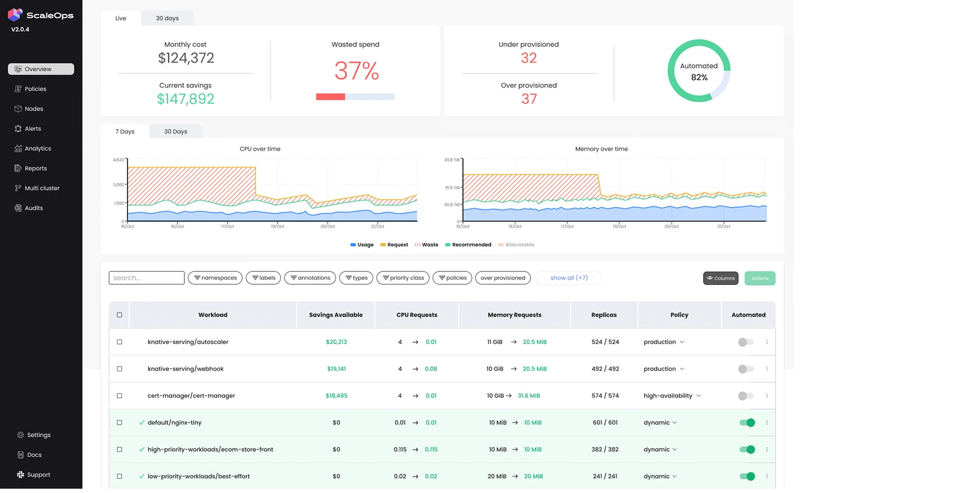The width and height of the screenshot is (980, 493).
Task: Open the Audits icon in the sidebar
Action: tap(18, 209)
